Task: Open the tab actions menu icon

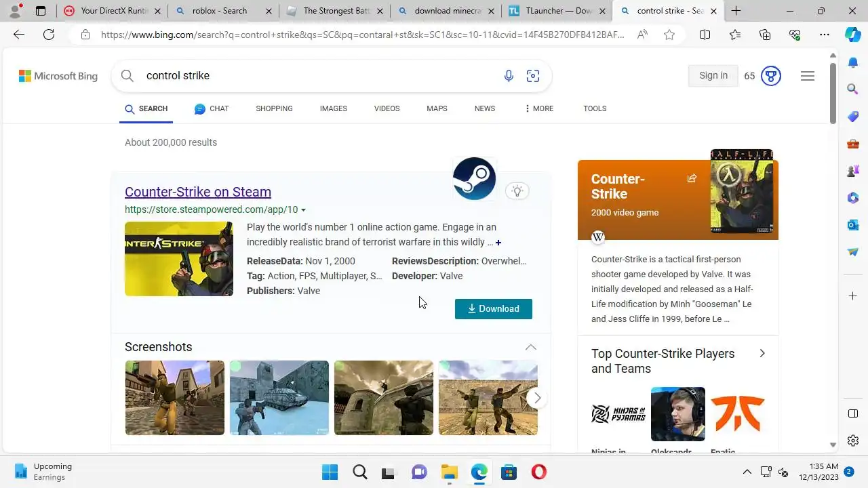Action: pyautogui.click(x=41, y=11)
